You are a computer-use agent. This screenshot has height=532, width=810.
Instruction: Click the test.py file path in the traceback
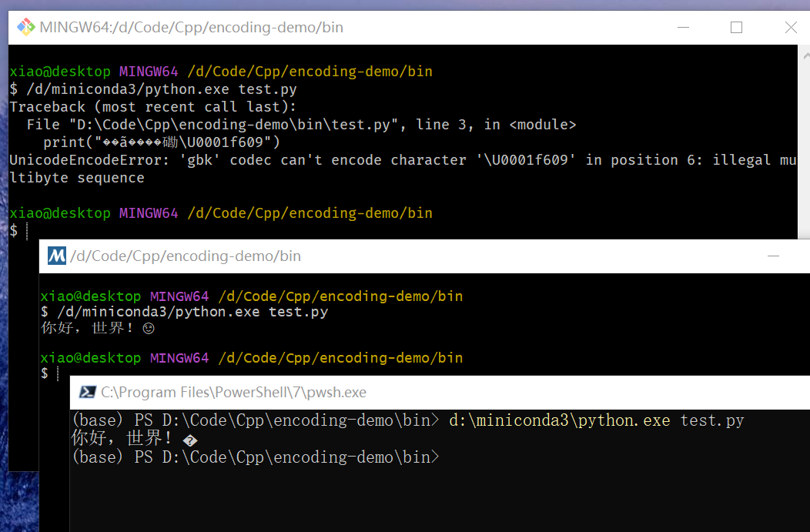tap(231, 125)
